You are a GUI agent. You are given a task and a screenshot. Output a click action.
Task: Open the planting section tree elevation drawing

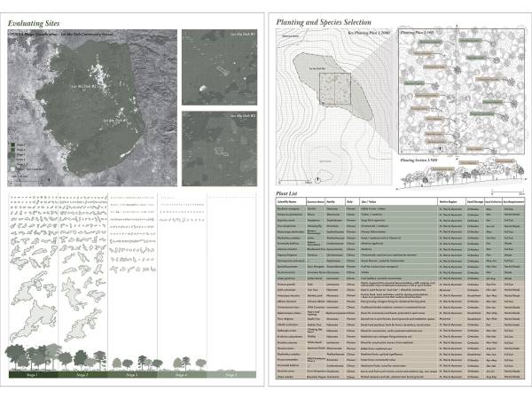pos(461,175)
